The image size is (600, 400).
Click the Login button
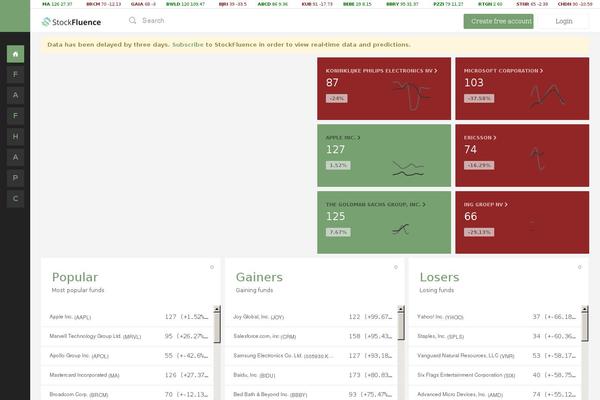pos(564,21)
